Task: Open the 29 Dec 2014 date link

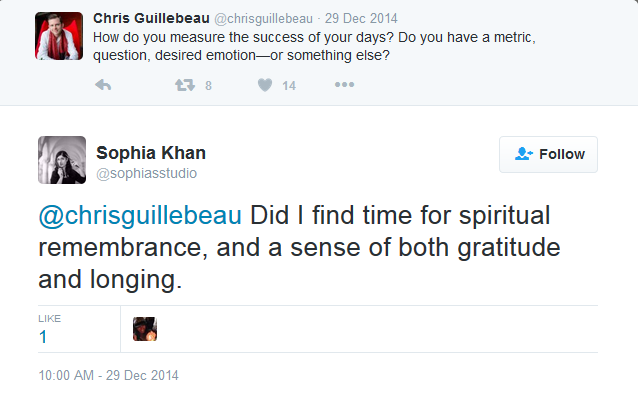Action: [361, 19]
